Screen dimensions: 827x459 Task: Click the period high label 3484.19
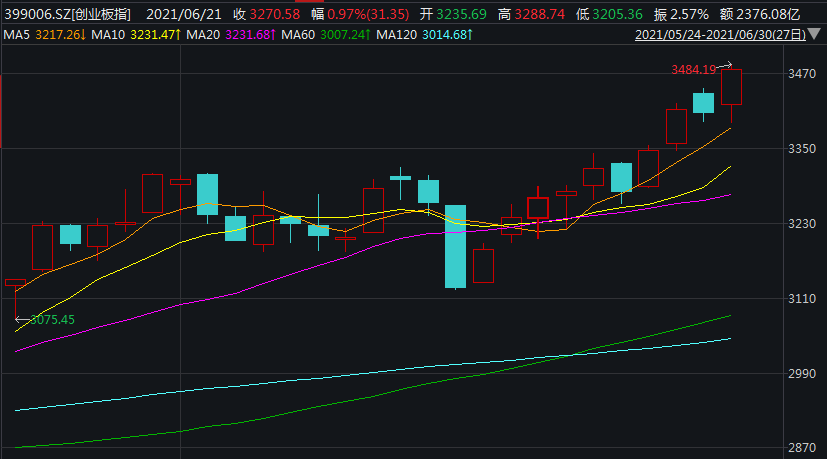(x=693, y=70)
